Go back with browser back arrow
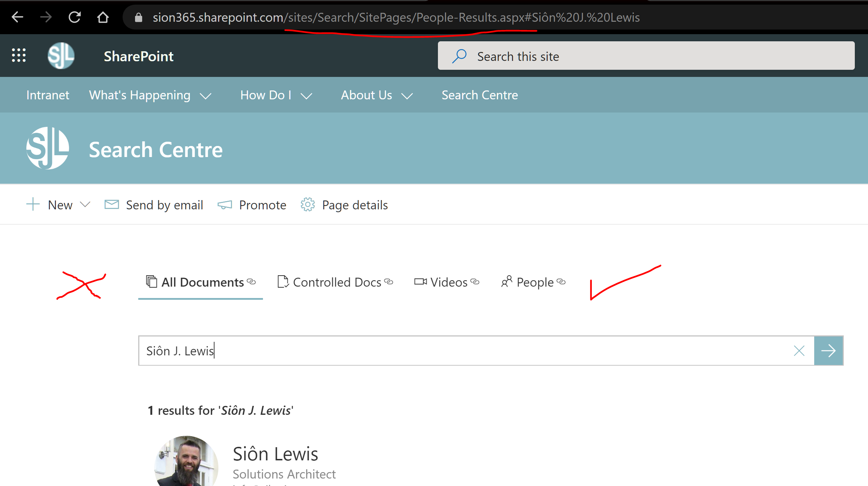 coord(17,17)
